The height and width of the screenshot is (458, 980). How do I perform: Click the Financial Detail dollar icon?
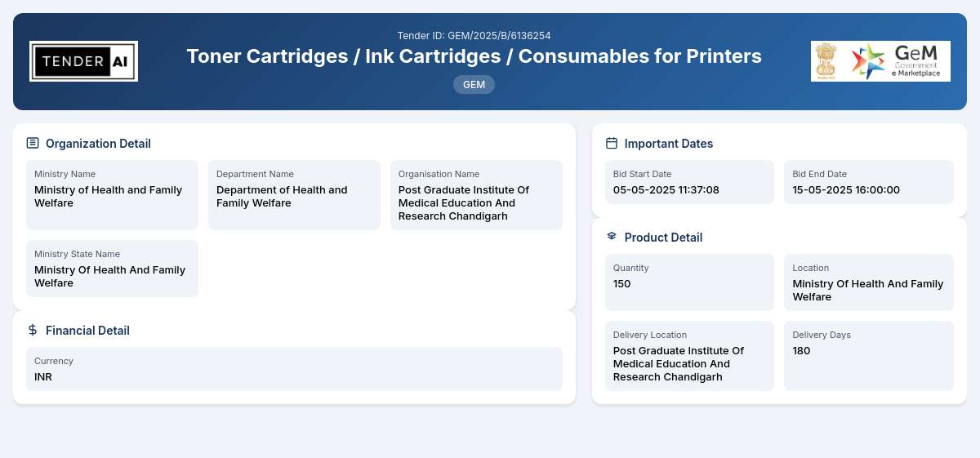(33, 330)
